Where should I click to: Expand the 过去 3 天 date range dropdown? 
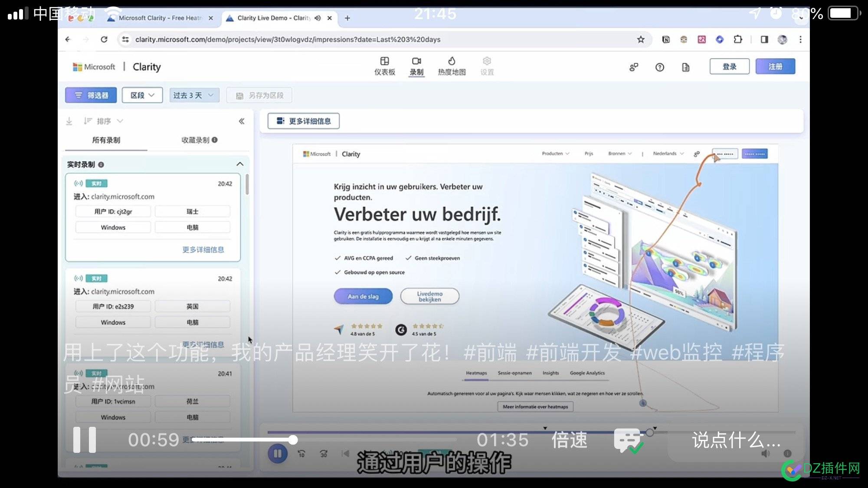coord(194,95)
